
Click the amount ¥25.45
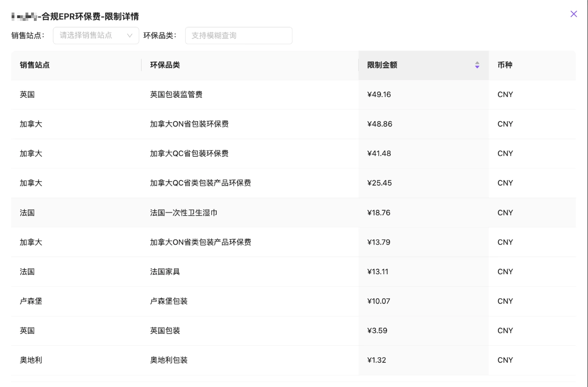tap(379, 183)
